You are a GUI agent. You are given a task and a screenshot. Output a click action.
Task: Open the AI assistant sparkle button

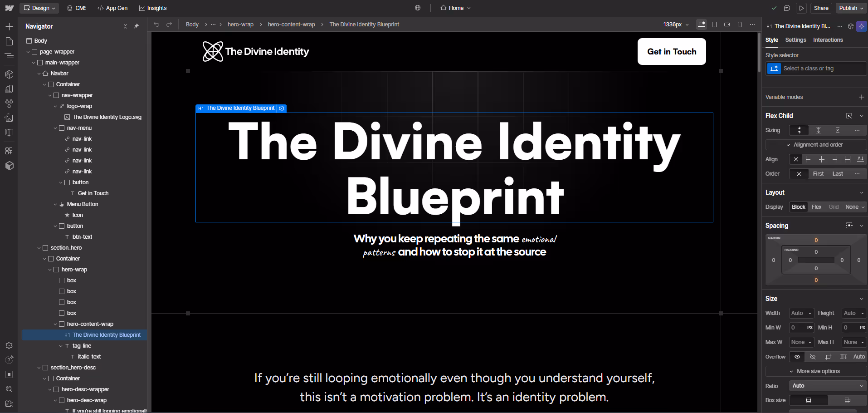click(x=862, y=26)
